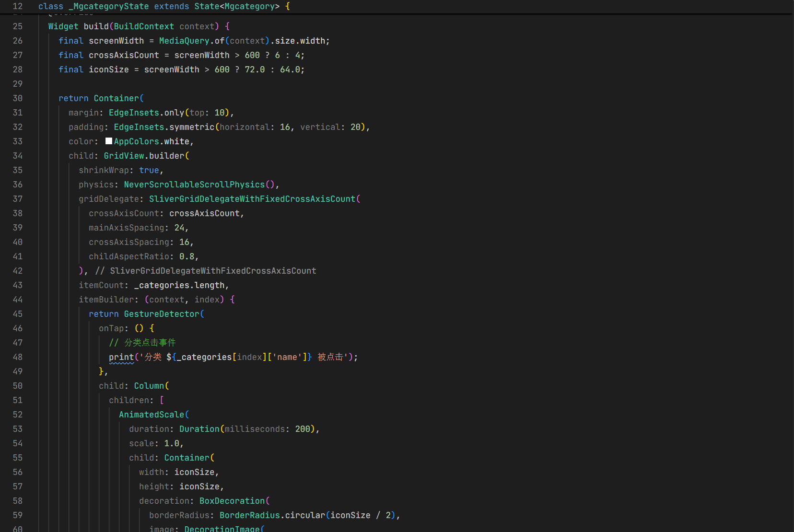This screenshot has height=532, width=794.
Task: Click 'symmetric' on the padding line
Action: [192, 127]
